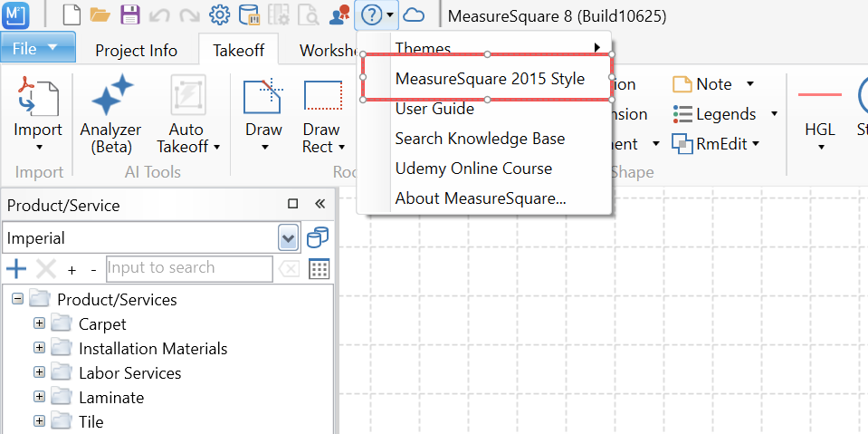Select the Laminate tree item
The image size is (868, 434).
111,398
